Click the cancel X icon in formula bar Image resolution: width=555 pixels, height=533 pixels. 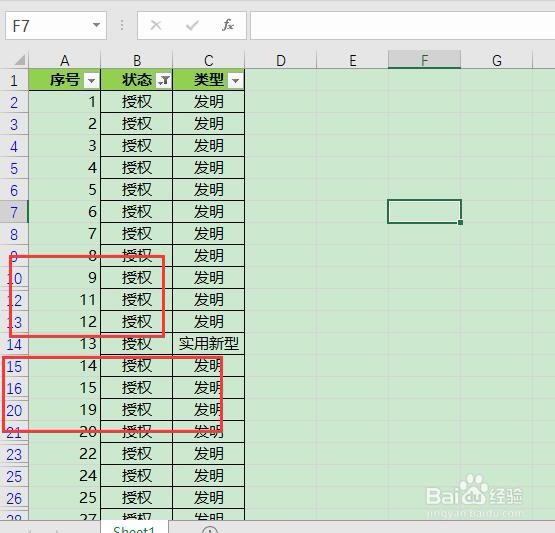156,25
